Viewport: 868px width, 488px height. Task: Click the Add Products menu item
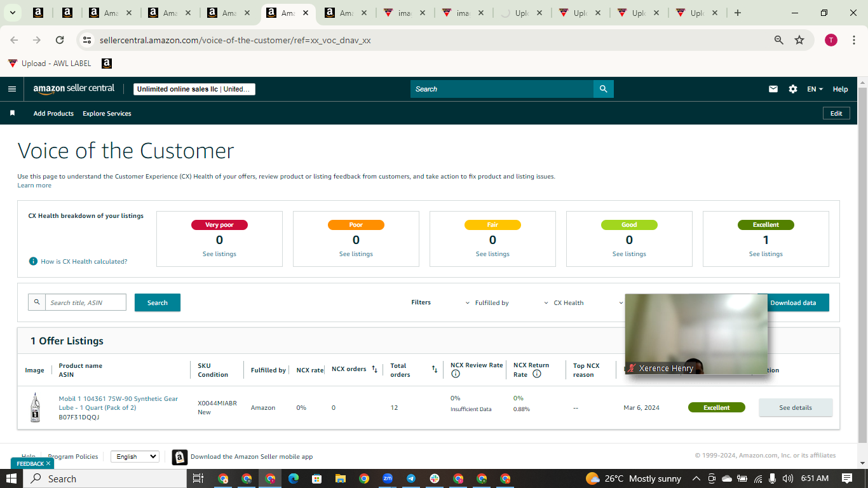click(53, 113)
